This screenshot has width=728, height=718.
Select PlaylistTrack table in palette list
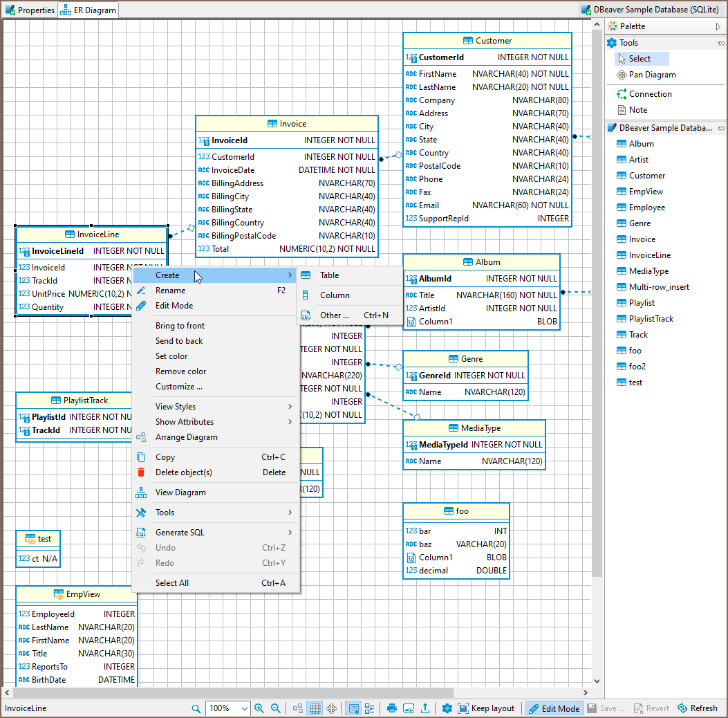coord(651,319)
